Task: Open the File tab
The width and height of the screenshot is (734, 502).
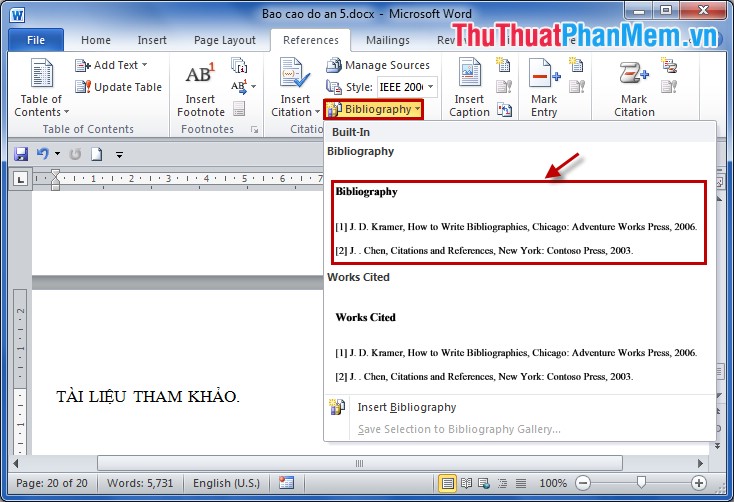Action: point(36,40)
